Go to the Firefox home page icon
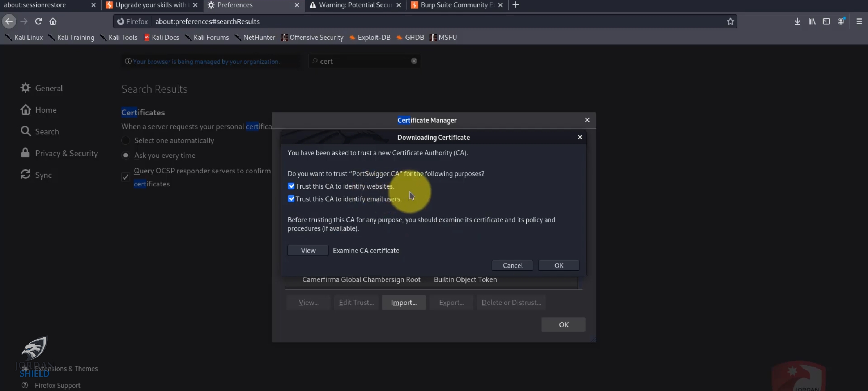868x391 pixels. pyautogui.click(x=53, y=21)
